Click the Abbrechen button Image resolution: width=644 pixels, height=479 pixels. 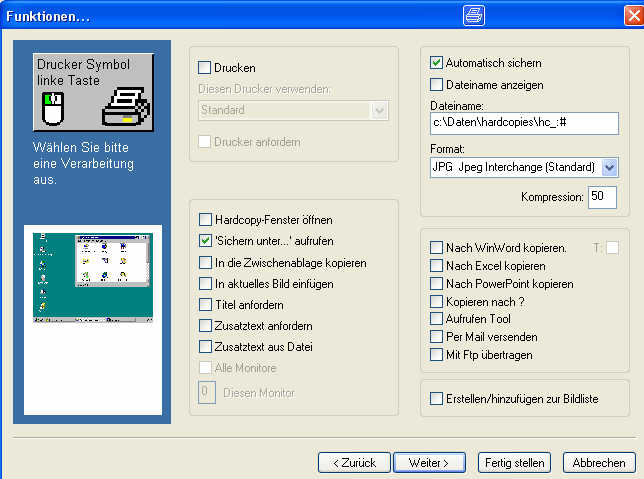(599, 463)
